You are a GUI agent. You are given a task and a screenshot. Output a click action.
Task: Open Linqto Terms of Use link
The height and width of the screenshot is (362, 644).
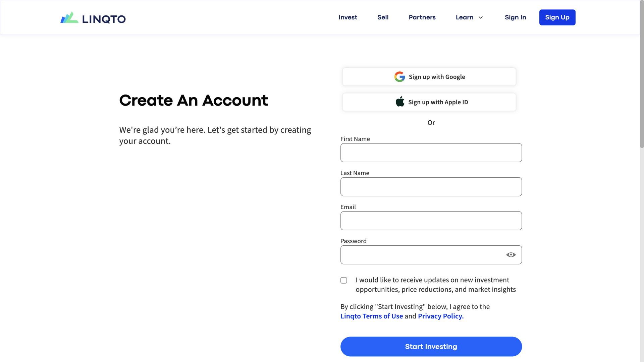pos(371,316)
